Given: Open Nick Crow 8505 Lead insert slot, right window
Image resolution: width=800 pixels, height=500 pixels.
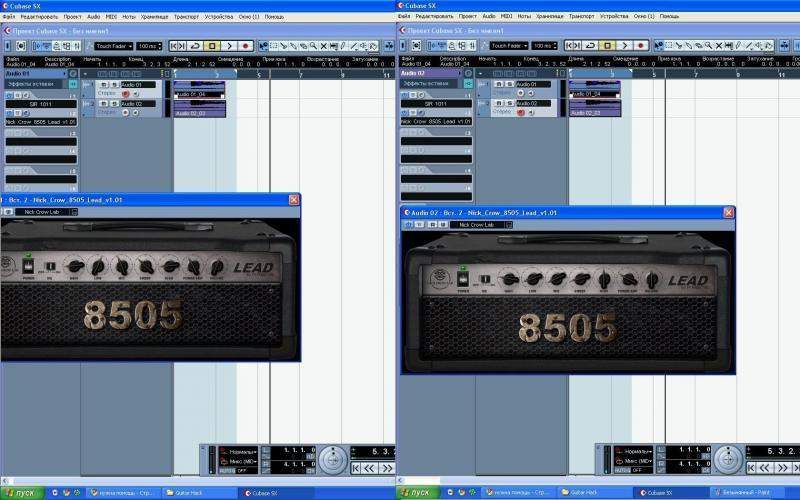Looking at the screenshot, I should [x=436, y=122].
